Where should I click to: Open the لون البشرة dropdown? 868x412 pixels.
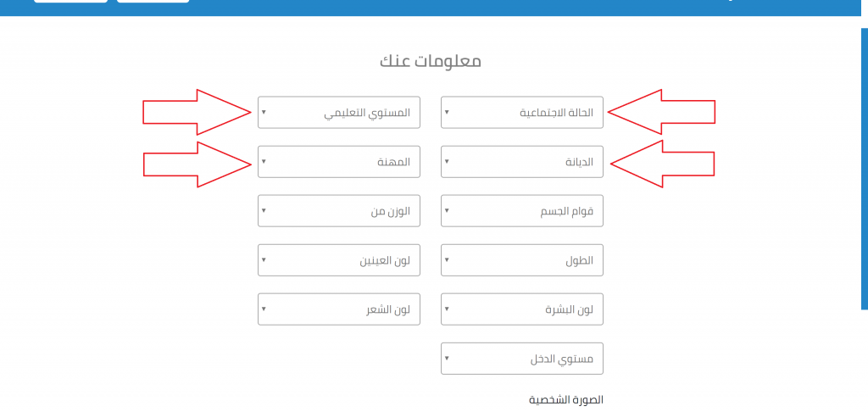tap(522, 309)
